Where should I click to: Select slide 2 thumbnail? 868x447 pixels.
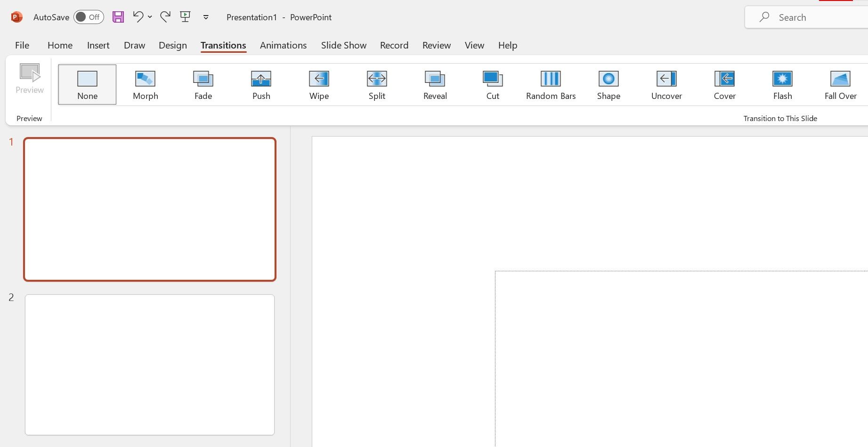pos(149,364)
